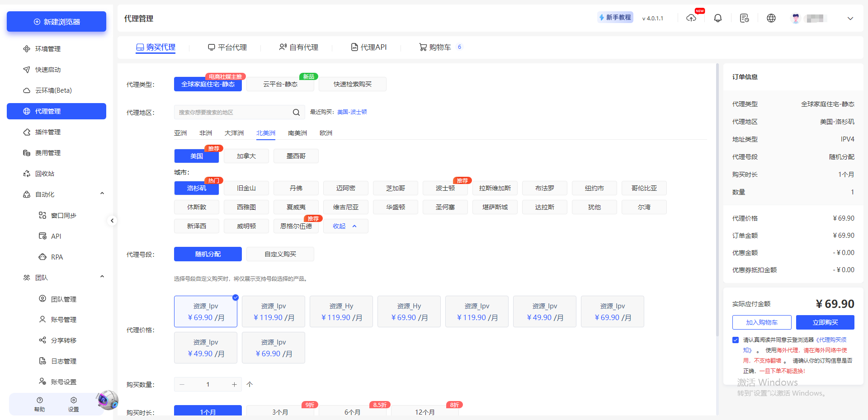This screenshot has width=868, height=420.
Task: Open the 插件管理 section
Action: pos(48,132)
